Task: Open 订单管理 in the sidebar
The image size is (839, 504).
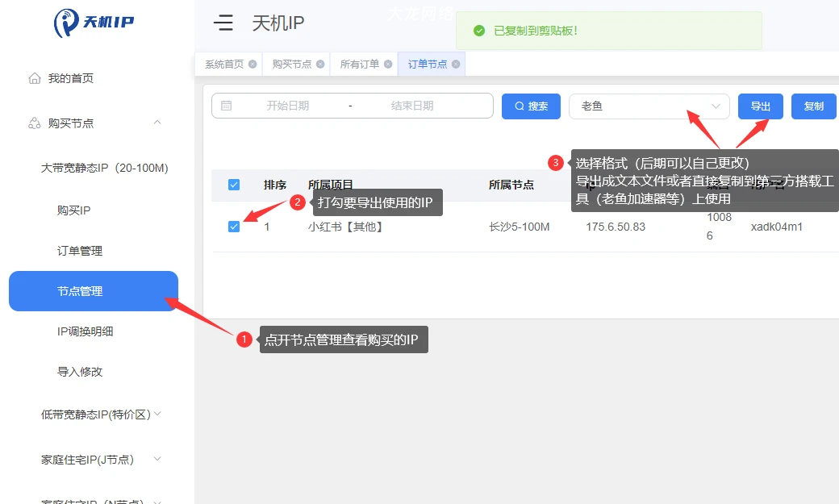Action: [80, 251]
